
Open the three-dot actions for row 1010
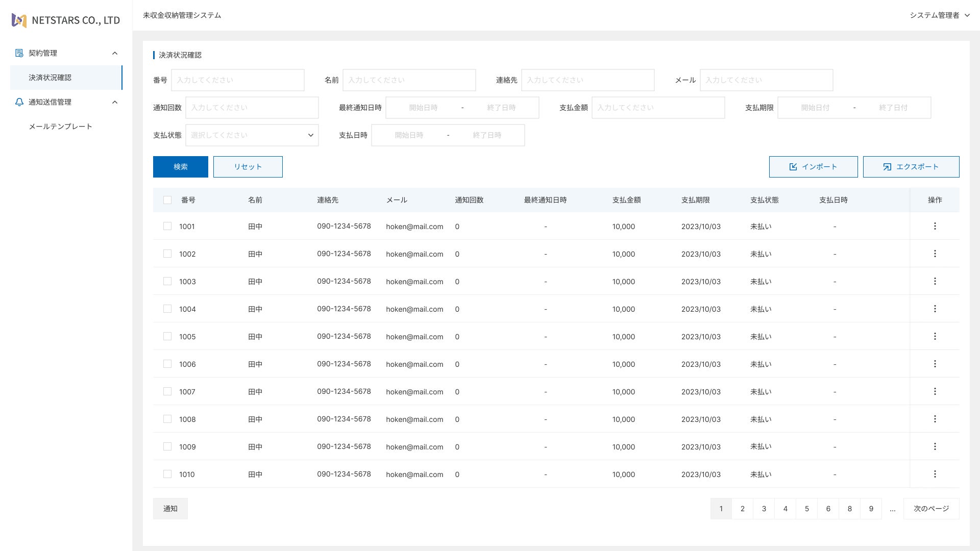point(935,474)
